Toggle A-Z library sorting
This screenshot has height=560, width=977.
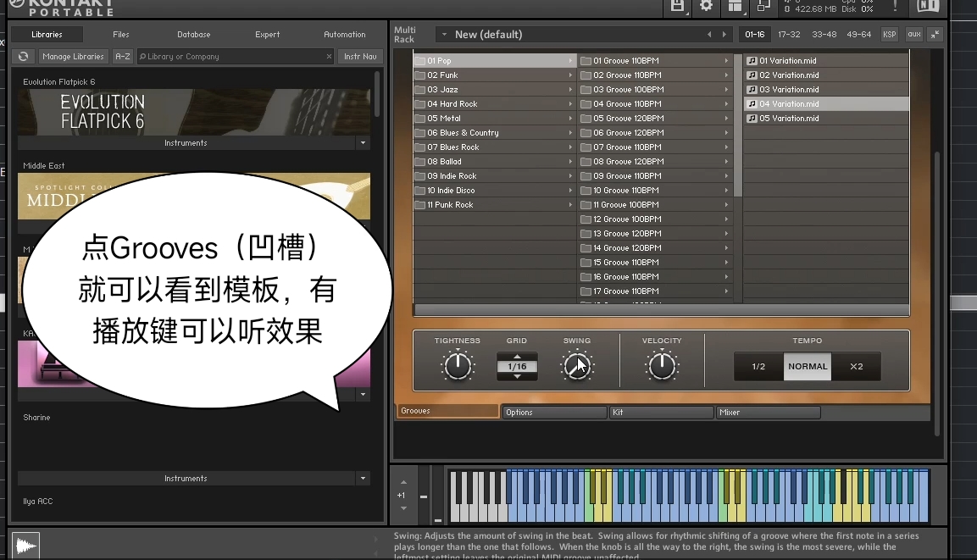click(123, 56)
